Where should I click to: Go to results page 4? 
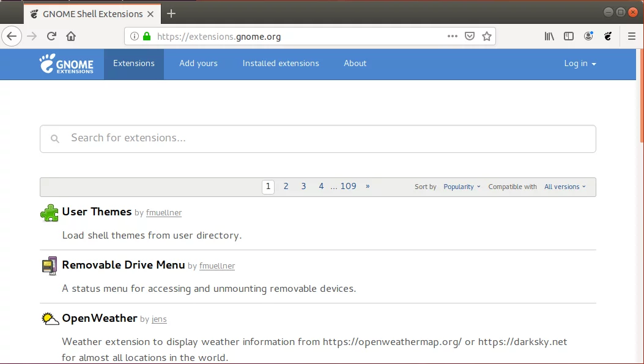(321, 186)
